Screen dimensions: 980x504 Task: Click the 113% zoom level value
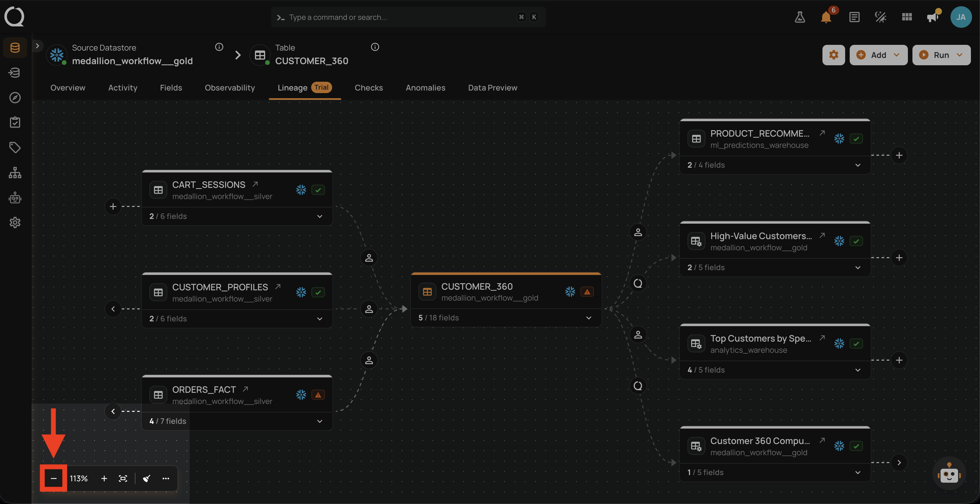pos(79,478)
